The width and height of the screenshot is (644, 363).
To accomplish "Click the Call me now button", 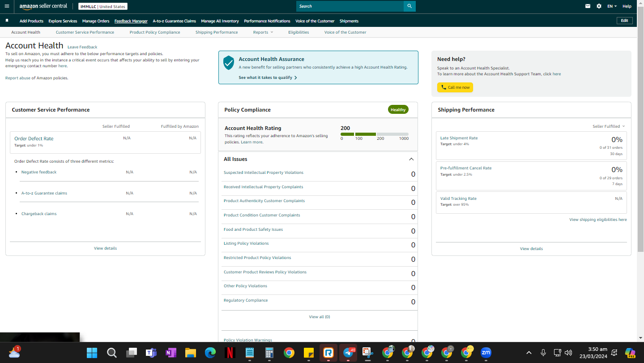I will click(x=455, y=87).
